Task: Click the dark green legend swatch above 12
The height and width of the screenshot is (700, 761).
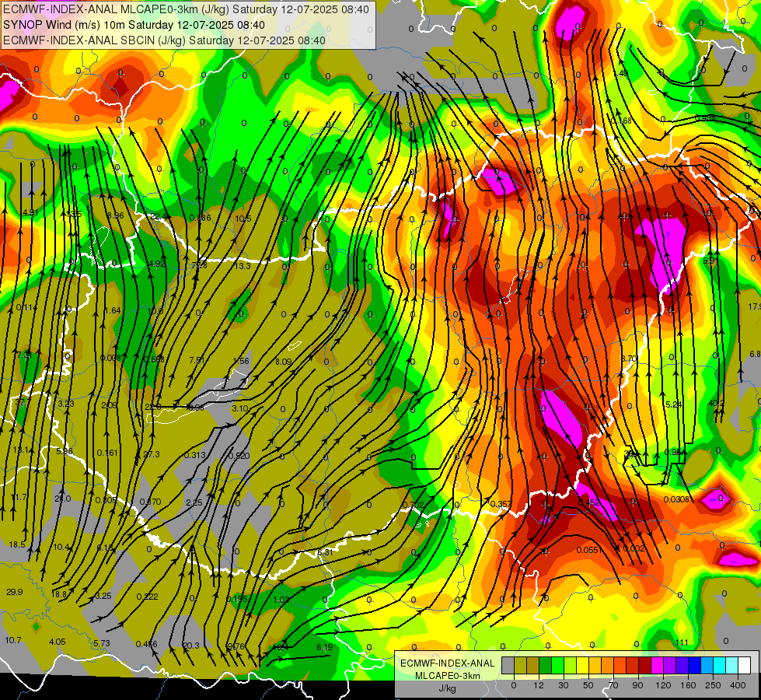Action: click(x=546, y=666)
